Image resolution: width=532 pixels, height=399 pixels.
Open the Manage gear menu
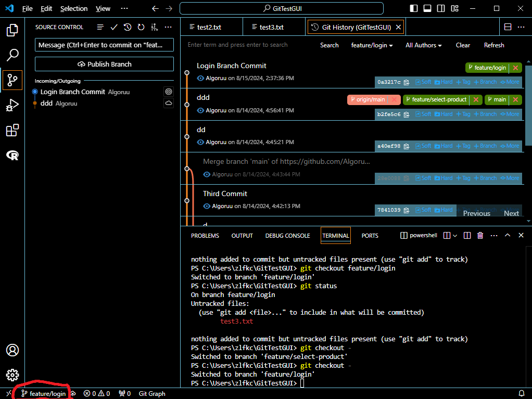12,375
